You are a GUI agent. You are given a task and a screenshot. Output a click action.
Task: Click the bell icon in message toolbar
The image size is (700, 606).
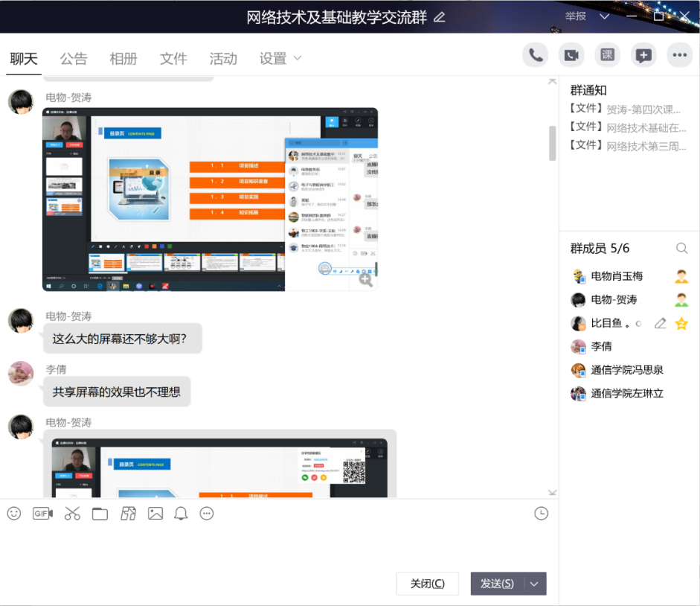coord(181,513)
